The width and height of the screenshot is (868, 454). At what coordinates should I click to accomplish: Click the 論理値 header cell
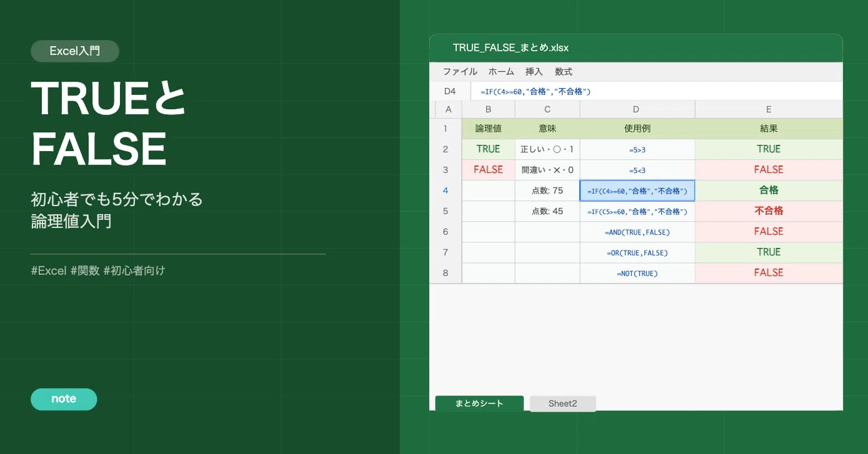coord(488,129)
